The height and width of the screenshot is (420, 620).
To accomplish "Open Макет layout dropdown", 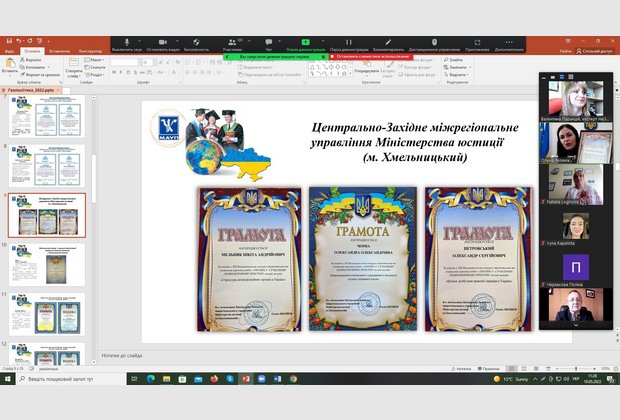I will tap(94, 60).
